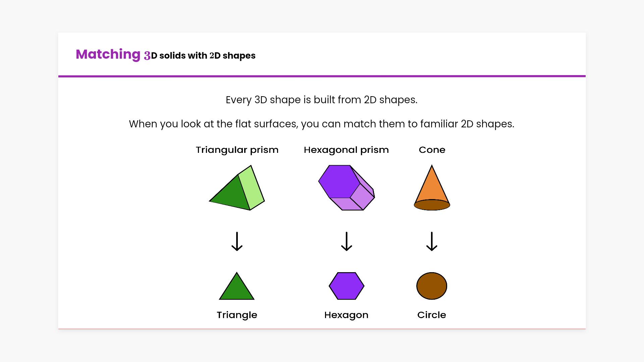Select the brown 2D circle shape
The width and height of the screenshot is (644, 362).
tap(432, 286)
